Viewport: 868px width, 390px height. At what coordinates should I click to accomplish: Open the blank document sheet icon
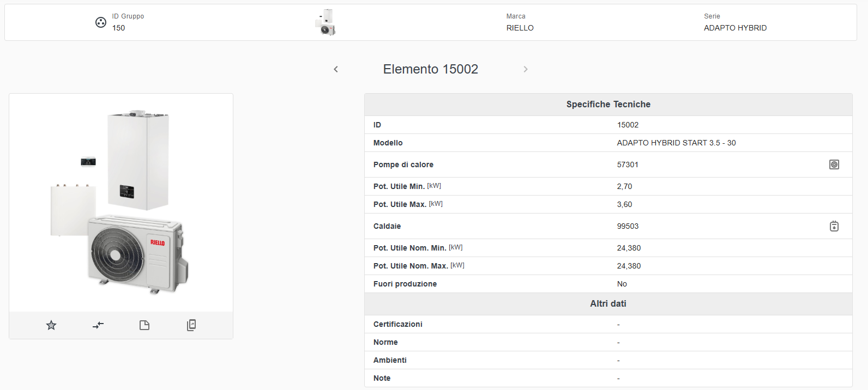[144, 325]
